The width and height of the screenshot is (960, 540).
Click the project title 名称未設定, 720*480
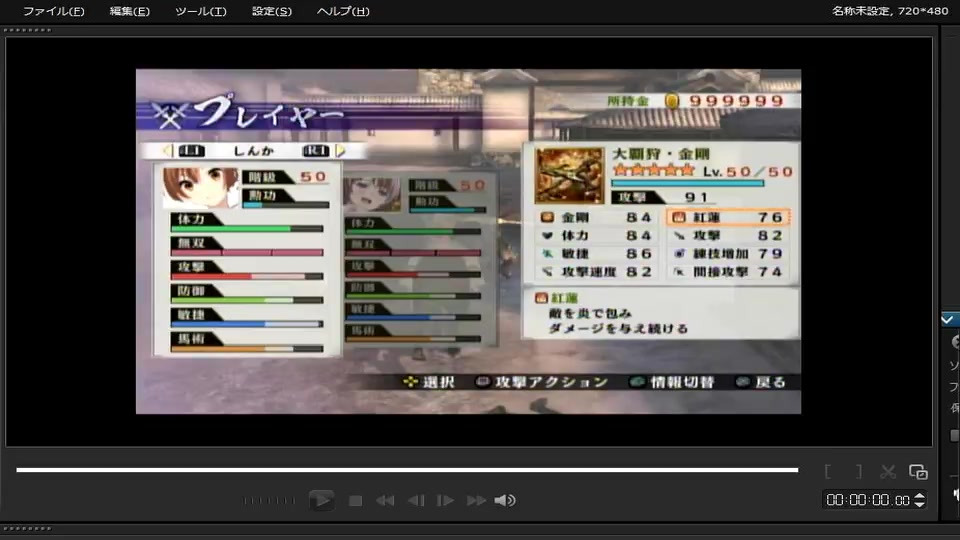(890, 11)
